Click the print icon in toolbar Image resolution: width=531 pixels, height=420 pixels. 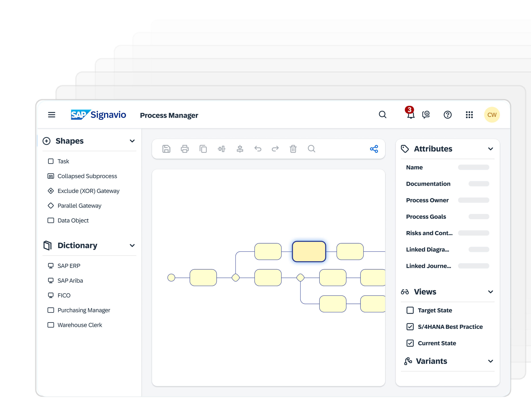coord(185,149)
